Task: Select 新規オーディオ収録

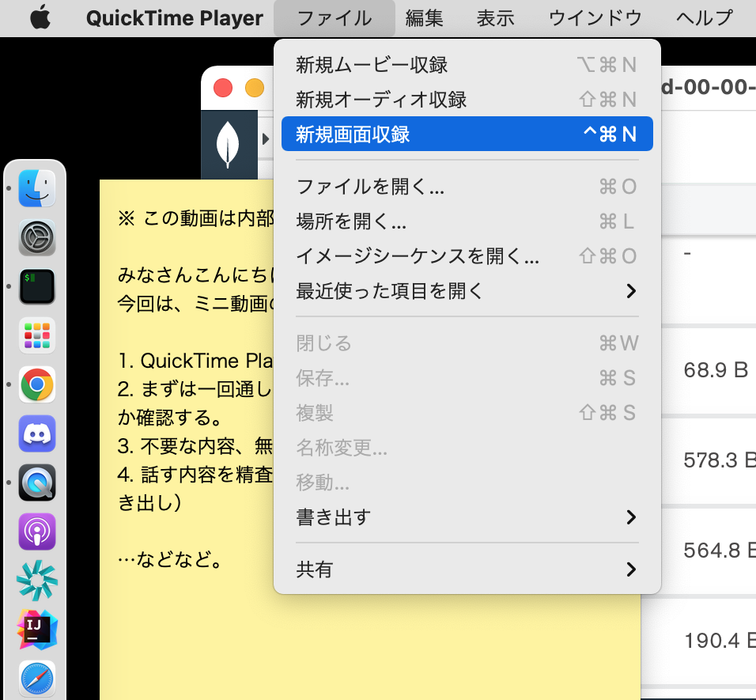Action: (467, 100)
